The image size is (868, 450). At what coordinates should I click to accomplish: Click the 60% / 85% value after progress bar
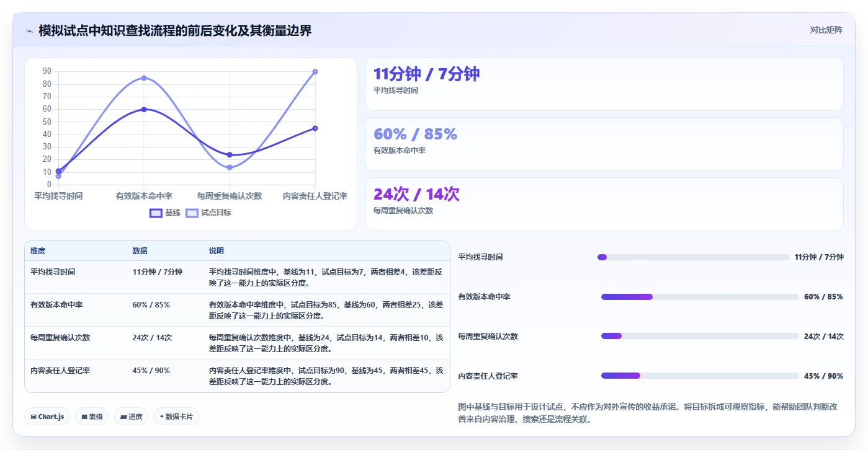[823, 297]
